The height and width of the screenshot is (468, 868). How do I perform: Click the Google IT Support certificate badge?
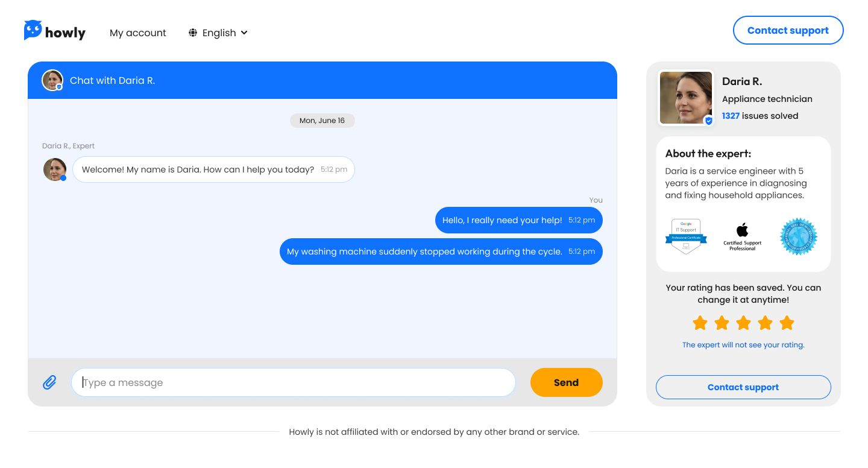click(686, 236)
